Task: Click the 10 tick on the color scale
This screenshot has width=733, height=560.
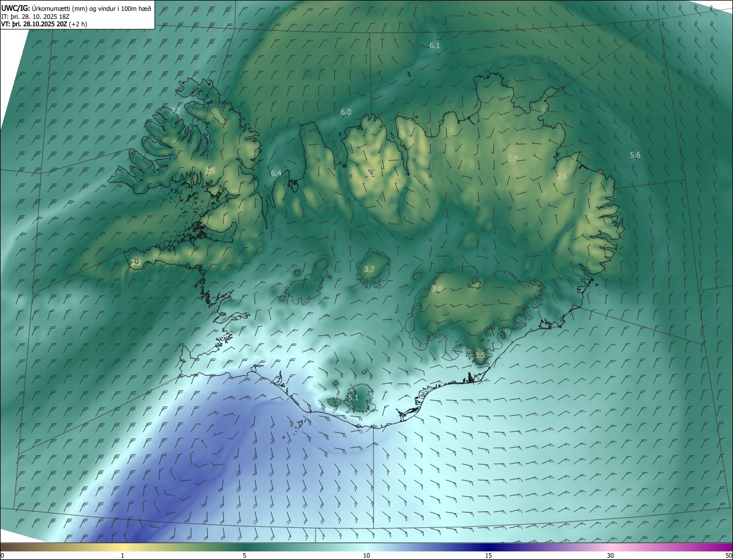Action: (x=366, y=555)
